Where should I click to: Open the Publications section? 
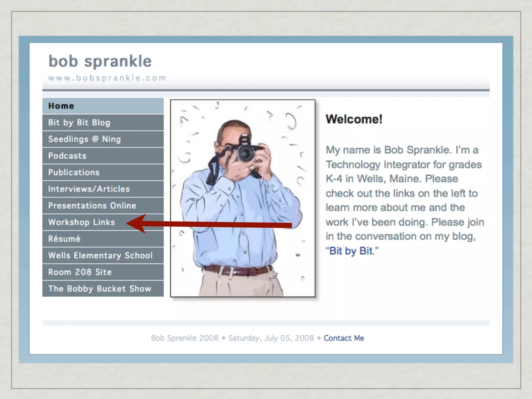[74, 172]
